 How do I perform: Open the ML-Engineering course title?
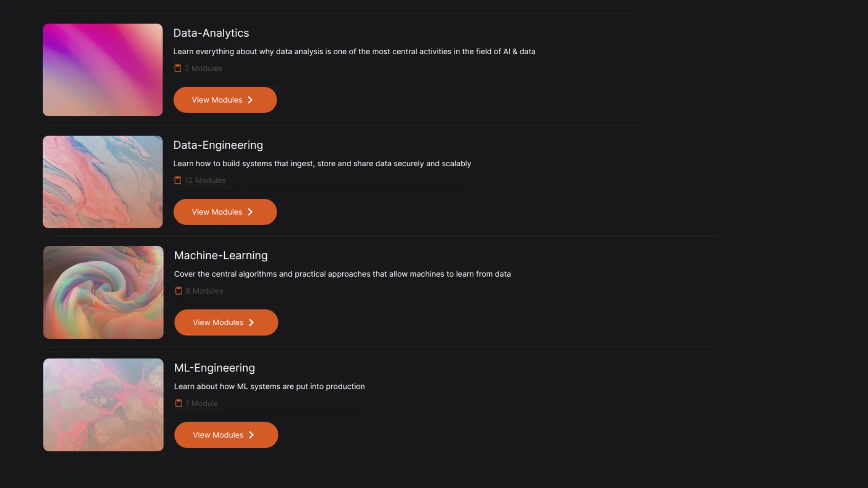click(214, 368)
